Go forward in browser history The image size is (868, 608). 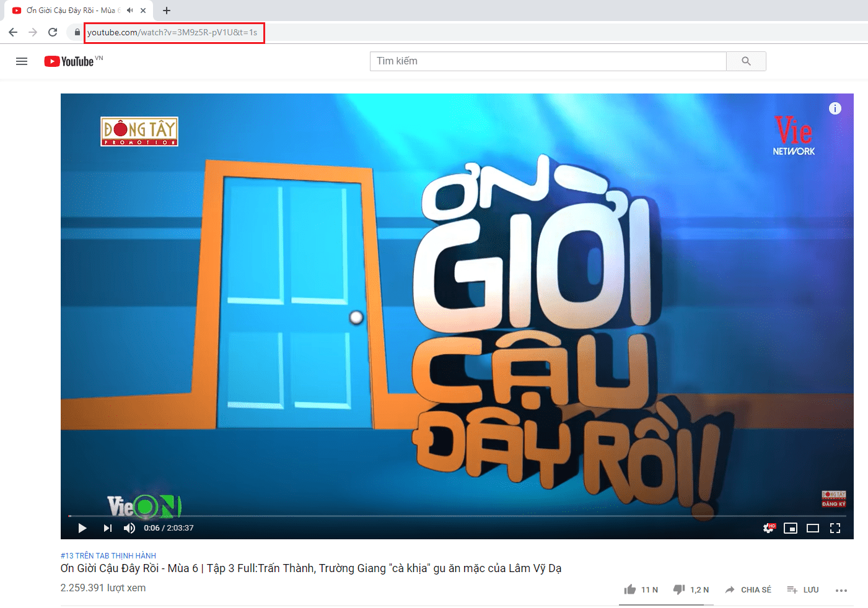click(x=33, y=32)
